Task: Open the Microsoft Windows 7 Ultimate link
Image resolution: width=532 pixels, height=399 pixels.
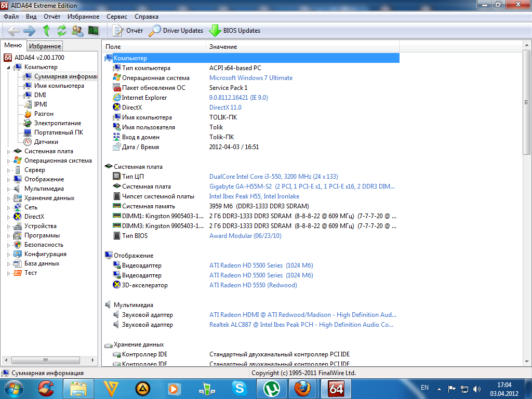Action: (x=251, y=78)
